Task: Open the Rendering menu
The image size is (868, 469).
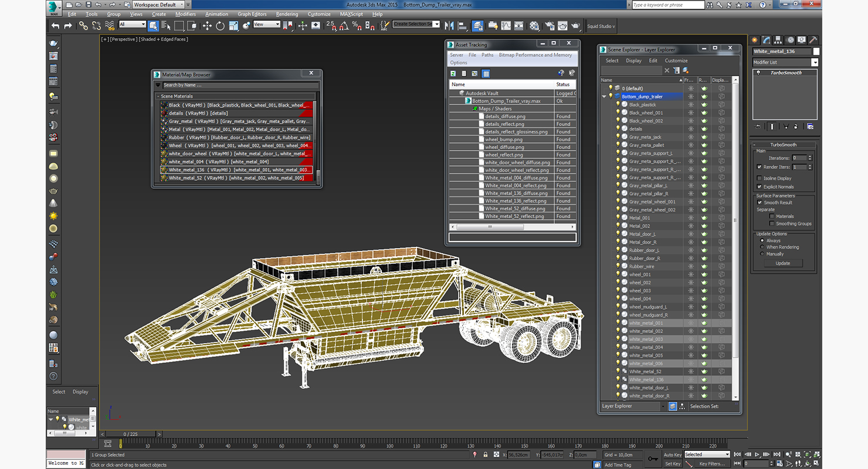Action: [x=287, y=14]
